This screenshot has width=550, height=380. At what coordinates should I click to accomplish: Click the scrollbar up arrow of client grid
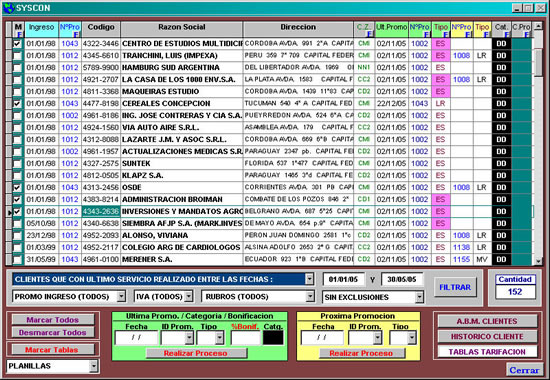[538, 26]
